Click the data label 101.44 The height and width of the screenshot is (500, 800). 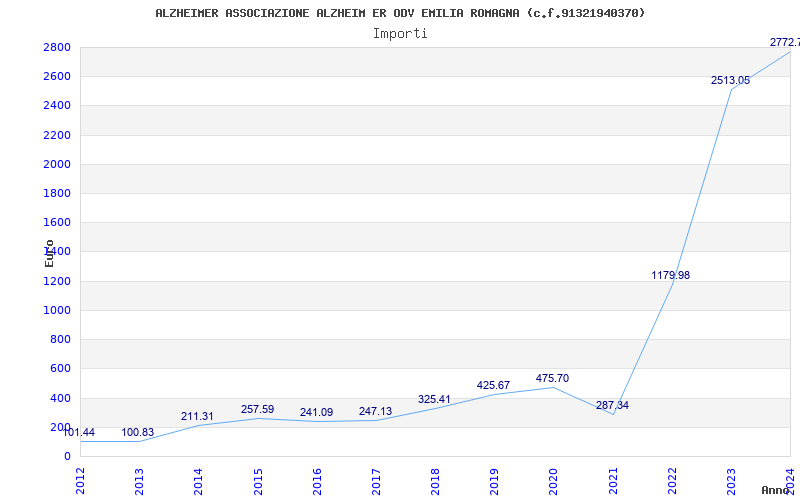[x=79, y=433]
